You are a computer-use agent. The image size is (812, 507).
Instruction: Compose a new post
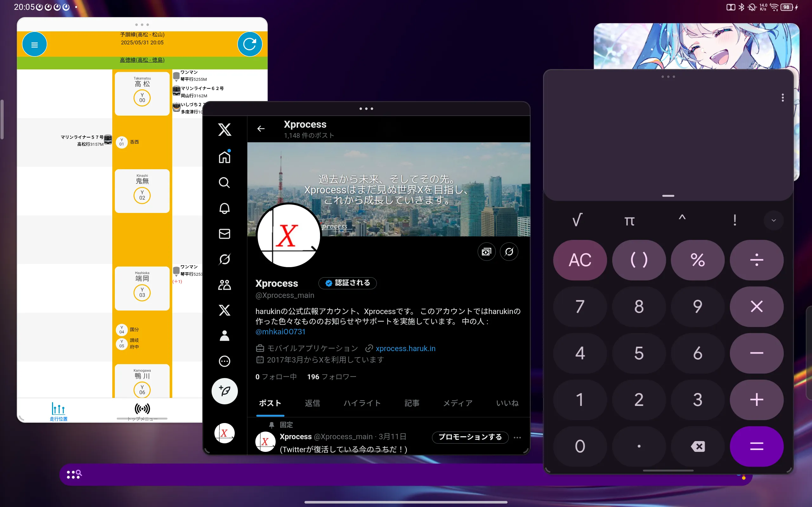click(224, 391)
